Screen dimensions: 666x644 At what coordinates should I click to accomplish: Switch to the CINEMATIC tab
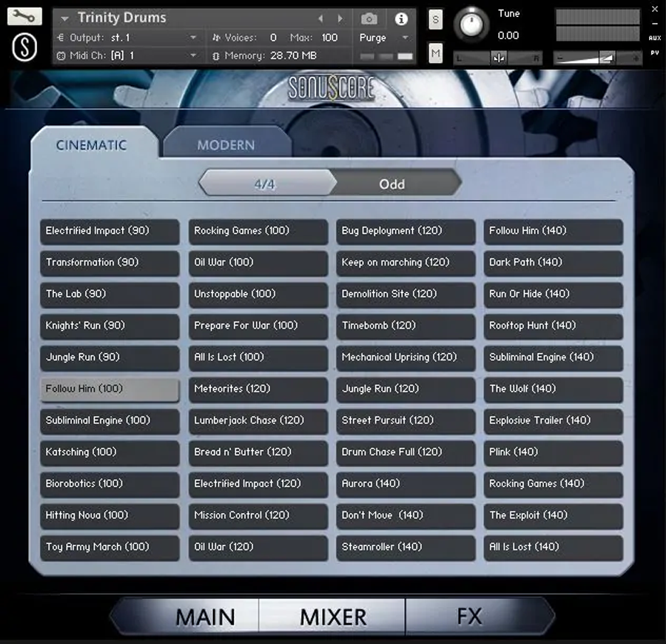coord(91,145)
